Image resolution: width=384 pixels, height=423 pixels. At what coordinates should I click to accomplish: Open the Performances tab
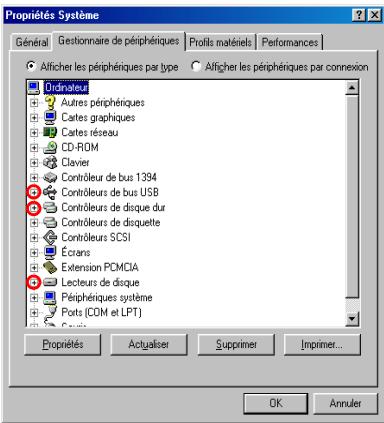click(x=290, y=42)
